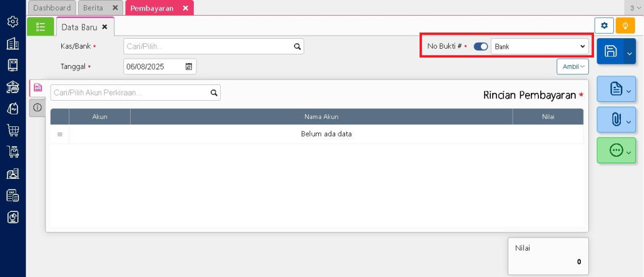Open the settings gear at top right
The height and width of the screenshot is (277, 644).
(604, 26)
